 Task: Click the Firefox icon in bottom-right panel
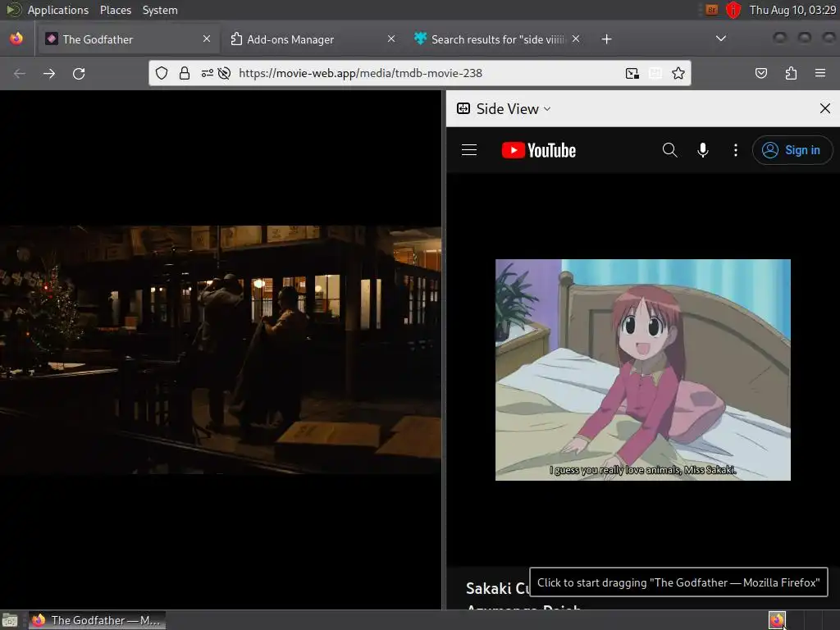tap(777, 620)
